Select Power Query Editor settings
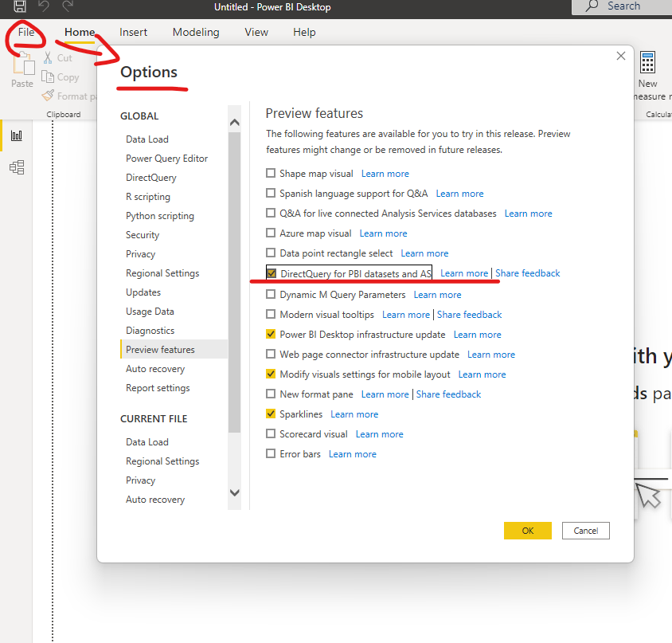Viewport: 672px width, 643px height. [166, 159]
